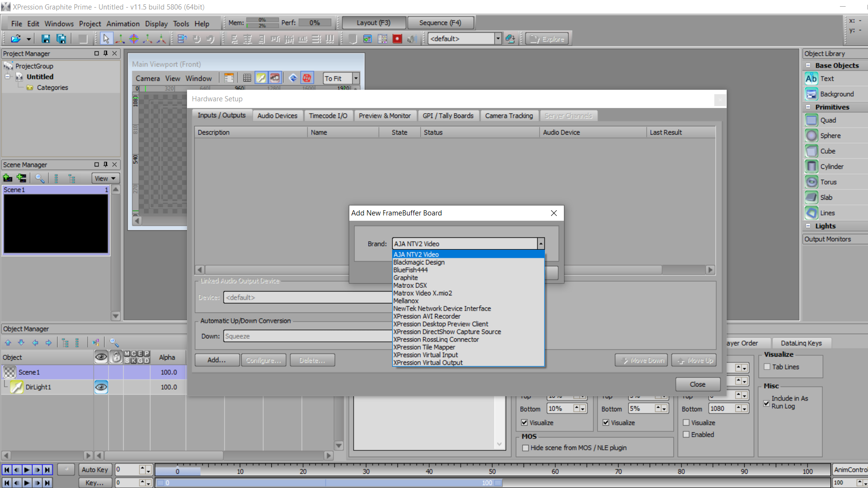
Task: Click the grid icon in viewport toolbar
Action: 247,78
